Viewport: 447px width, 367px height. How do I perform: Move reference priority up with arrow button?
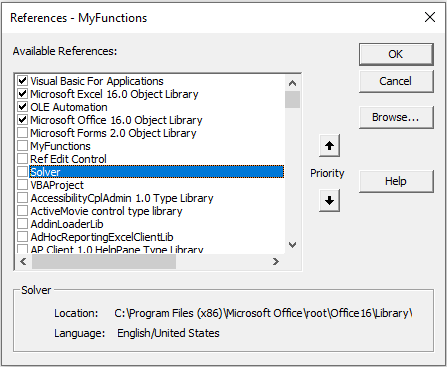329,146
